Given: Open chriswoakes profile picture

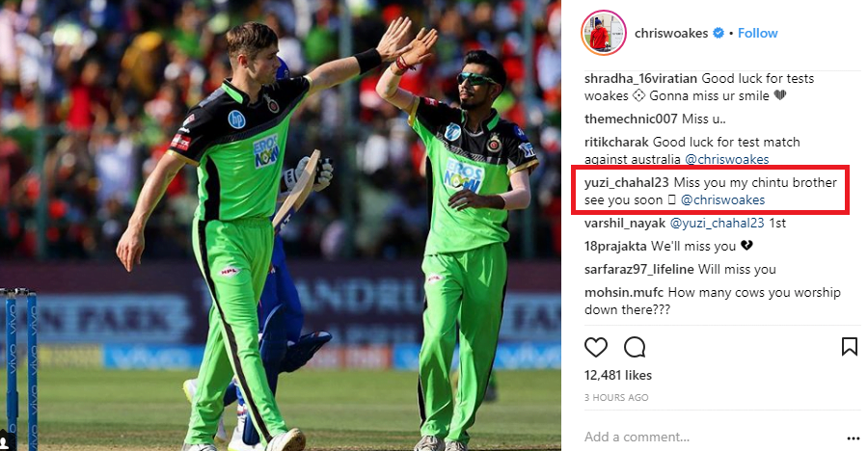Looking at the screenshot, I should point(604,33).
